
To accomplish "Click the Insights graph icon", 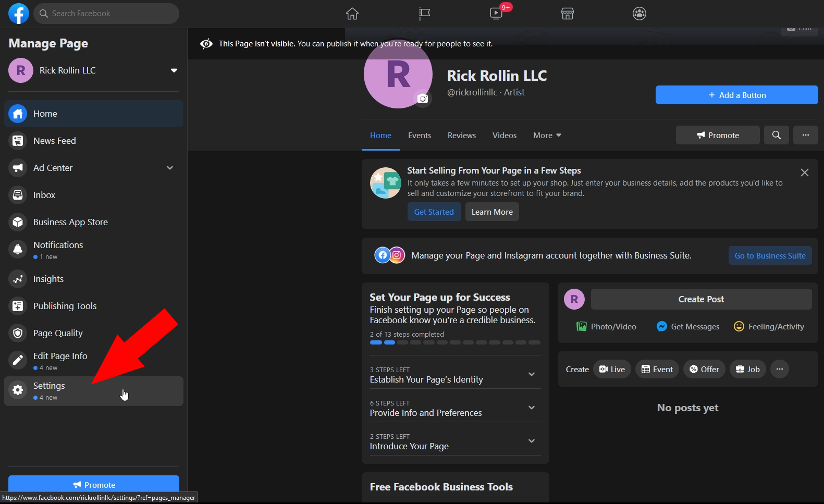I will coord(18,279).
